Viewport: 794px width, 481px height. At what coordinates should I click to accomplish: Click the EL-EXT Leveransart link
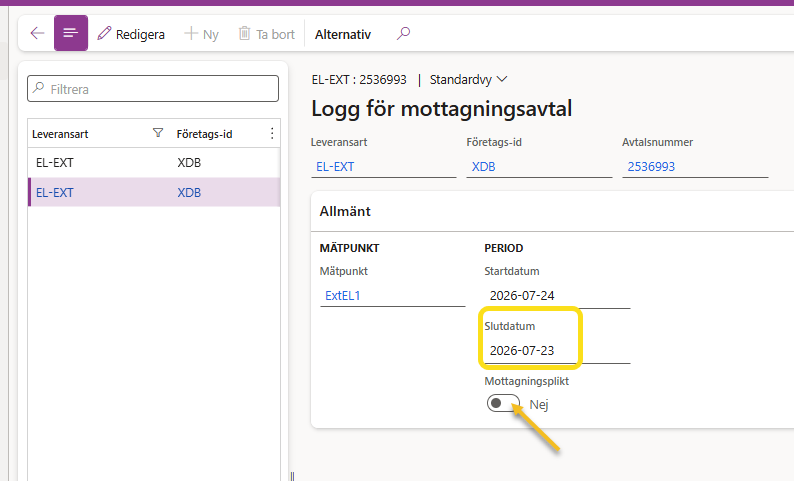point(335,167)
